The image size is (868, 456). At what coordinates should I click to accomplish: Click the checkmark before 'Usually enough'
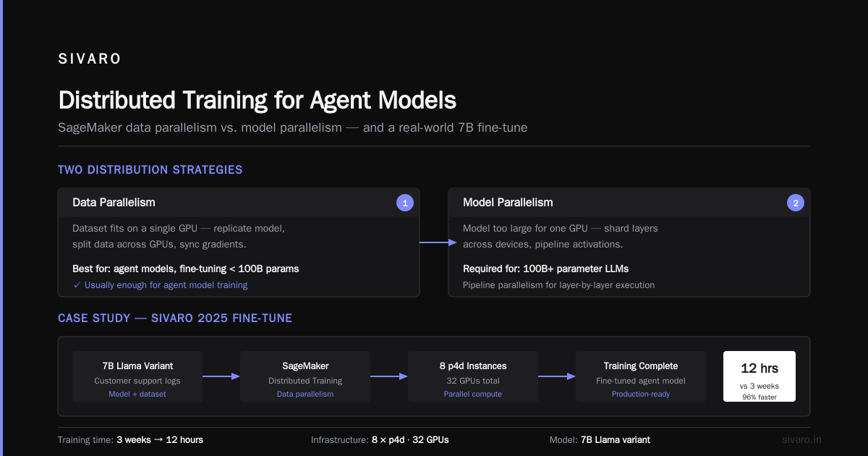click(77, 285)
